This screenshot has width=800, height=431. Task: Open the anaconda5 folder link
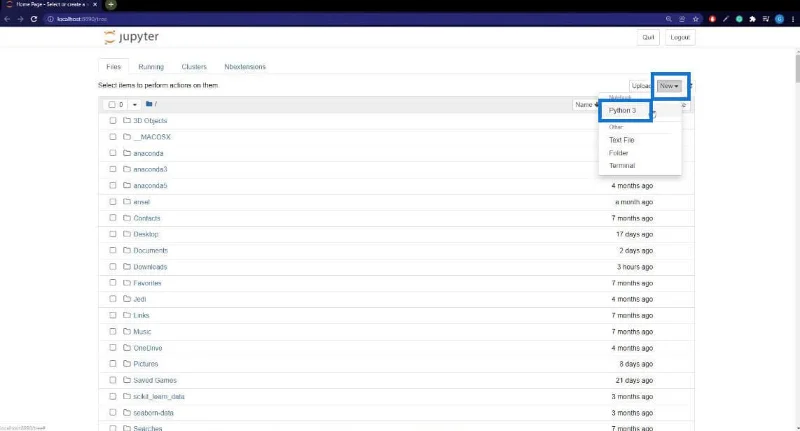[150, 186]
